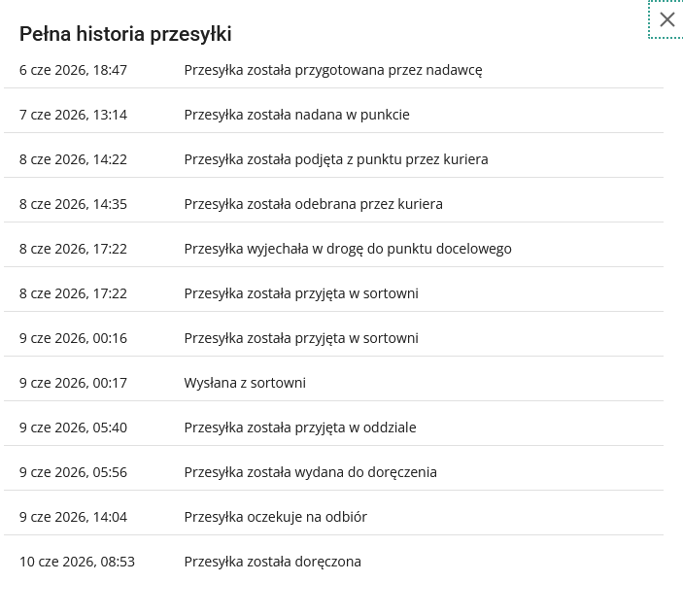This screenshot has width=683, height=616.
Task: Click the first 'przyjęta w sortowni' entry at 17:22
Action: (x=301, y=294)
